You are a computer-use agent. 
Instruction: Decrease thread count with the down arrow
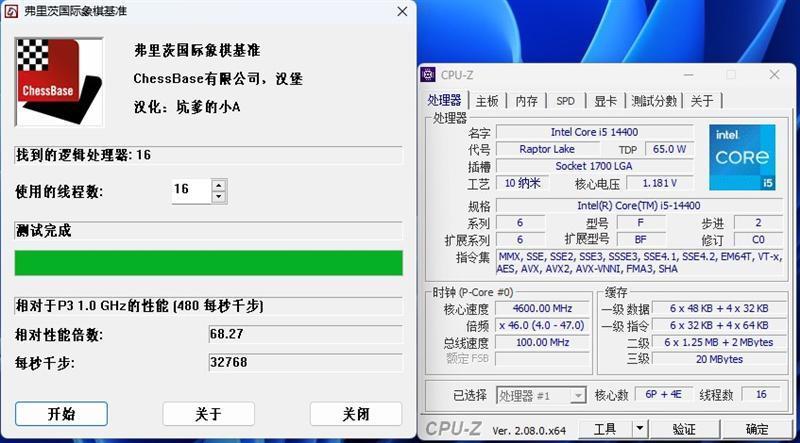coord(218,196)
